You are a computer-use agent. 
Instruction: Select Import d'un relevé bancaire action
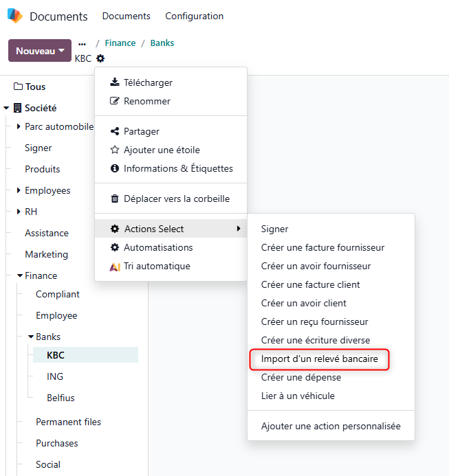(319, 359)
